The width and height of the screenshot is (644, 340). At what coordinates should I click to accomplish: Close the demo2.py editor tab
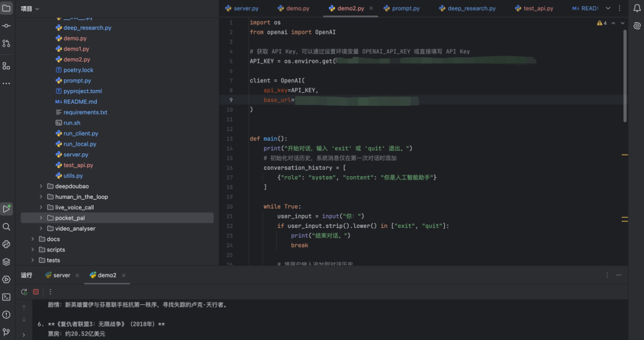click(371, 8)
